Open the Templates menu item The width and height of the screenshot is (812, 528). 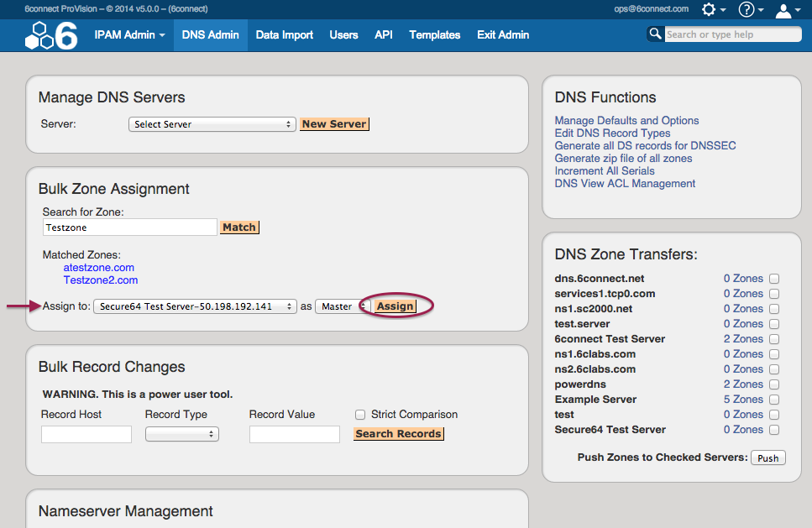tap(434, 34)
